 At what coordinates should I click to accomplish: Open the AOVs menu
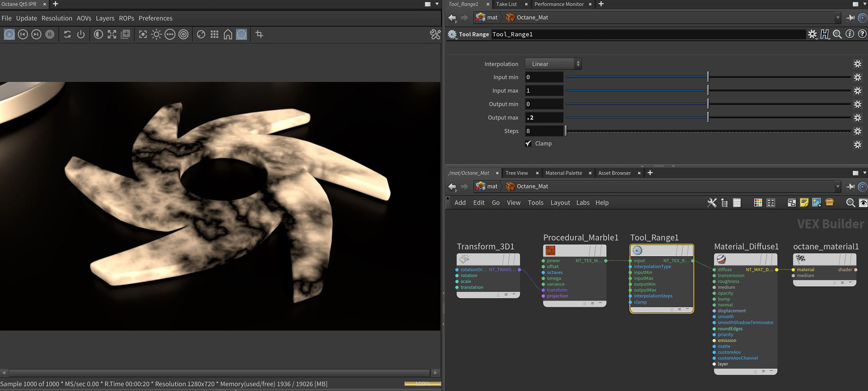point(84,18)
